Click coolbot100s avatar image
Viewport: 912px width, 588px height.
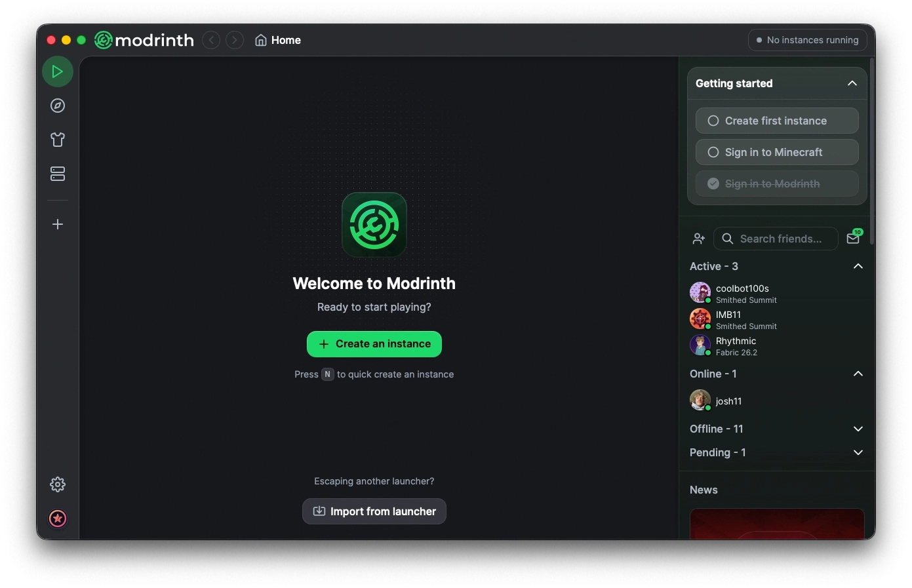coord(700,292)
